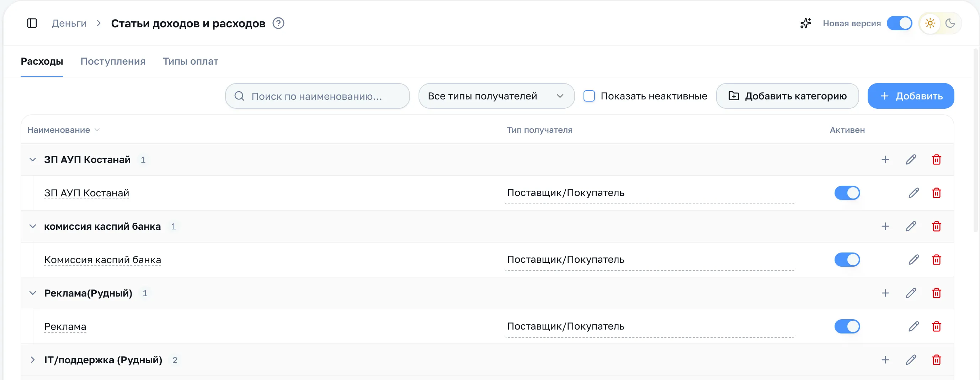Switch to Поступления tab
The width and height of the screenshot is (980, 380).
[x=113, y=61]
